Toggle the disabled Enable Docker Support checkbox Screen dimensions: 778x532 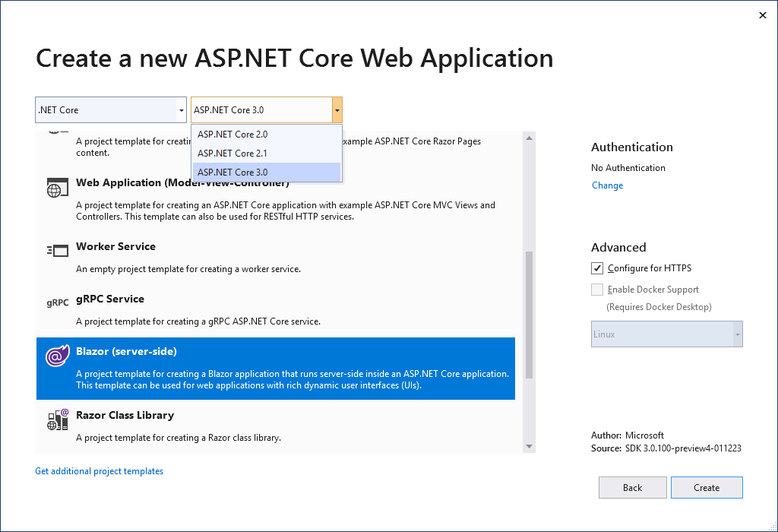coord(597,290)
